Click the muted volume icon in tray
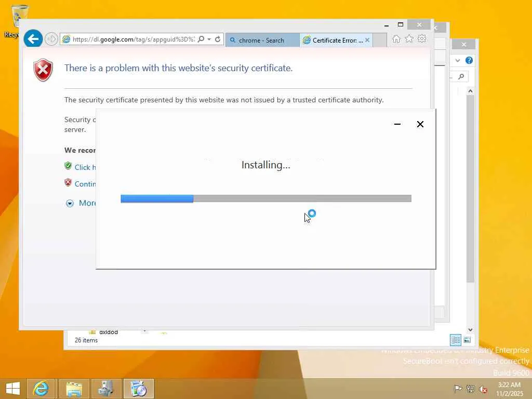 [x=483, y=389]
